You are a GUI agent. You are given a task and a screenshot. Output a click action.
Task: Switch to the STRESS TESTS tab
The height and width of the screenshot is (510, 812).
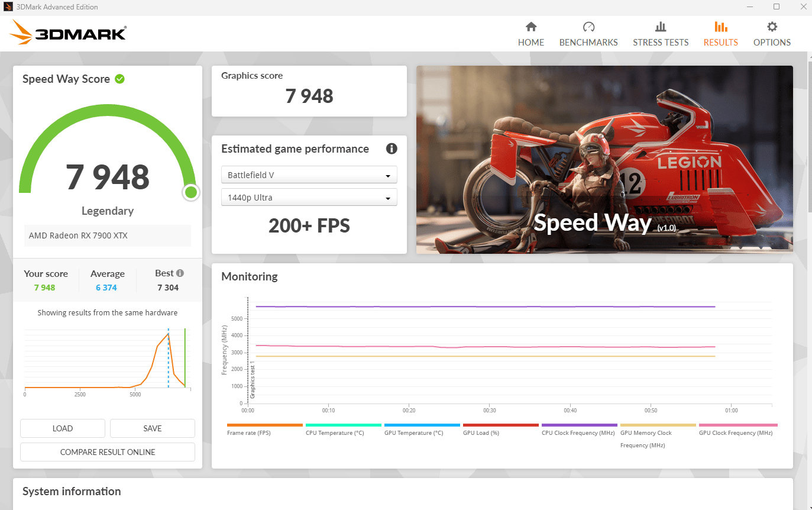(661, 33)
